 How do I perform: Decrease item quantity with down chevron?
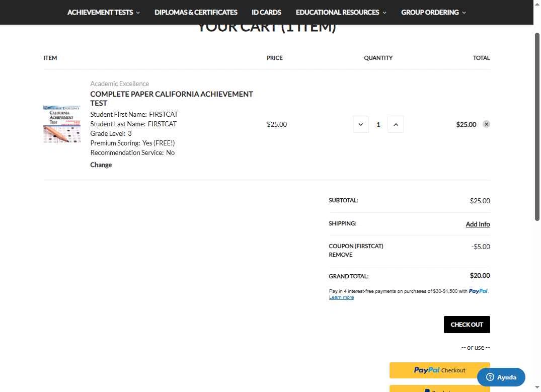360,124
